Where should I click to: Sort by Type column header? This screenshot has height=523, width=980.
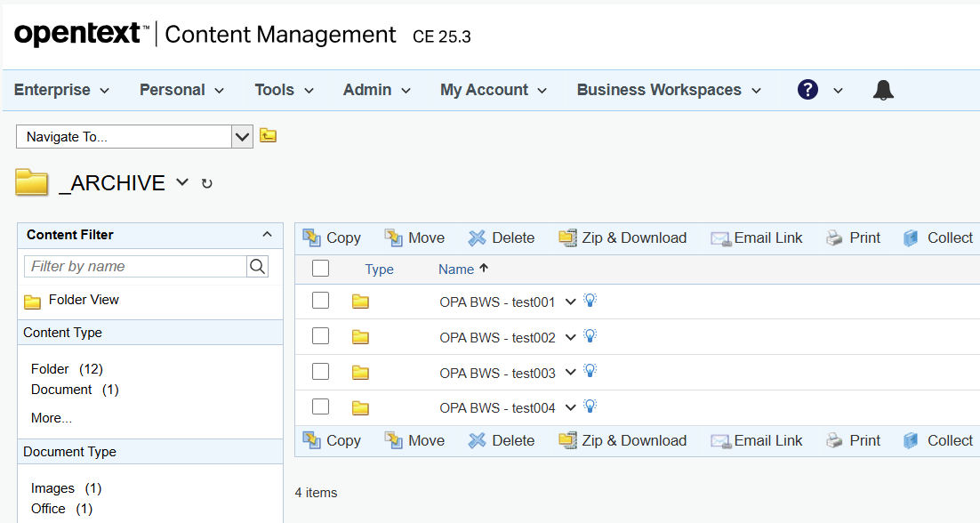pos(380,270)
